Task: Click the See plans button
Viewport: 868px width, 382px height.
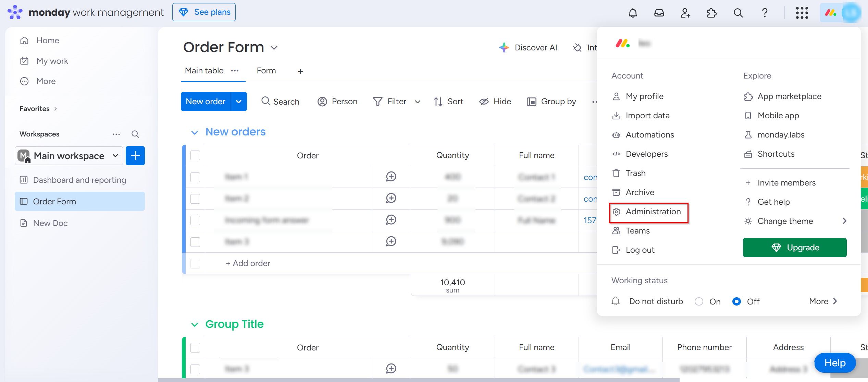Action: click(204, 12)
